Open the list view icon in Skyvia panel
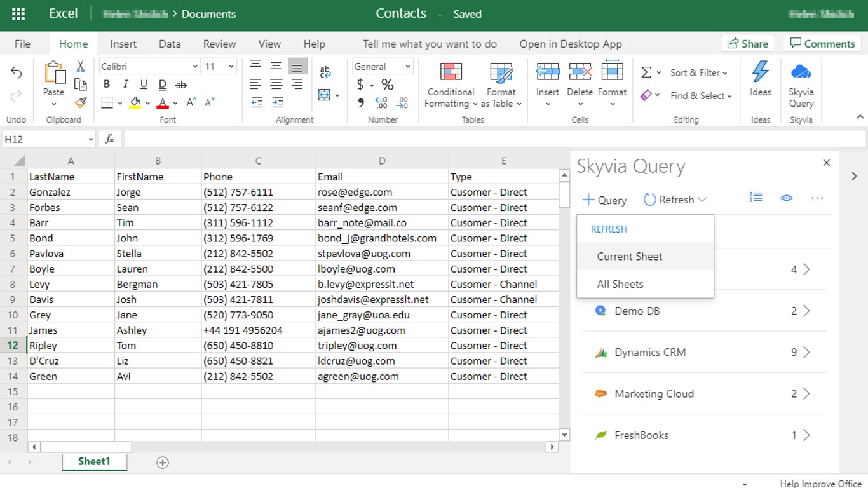This screenshot has width=868, height=488. 756,198
